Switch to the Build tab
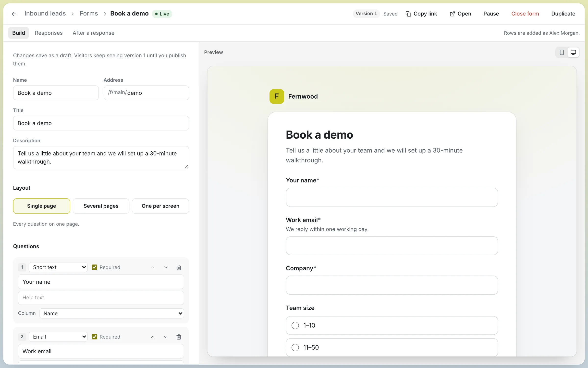Viewport: 588px width, 368px height. [x=19, y=33]
